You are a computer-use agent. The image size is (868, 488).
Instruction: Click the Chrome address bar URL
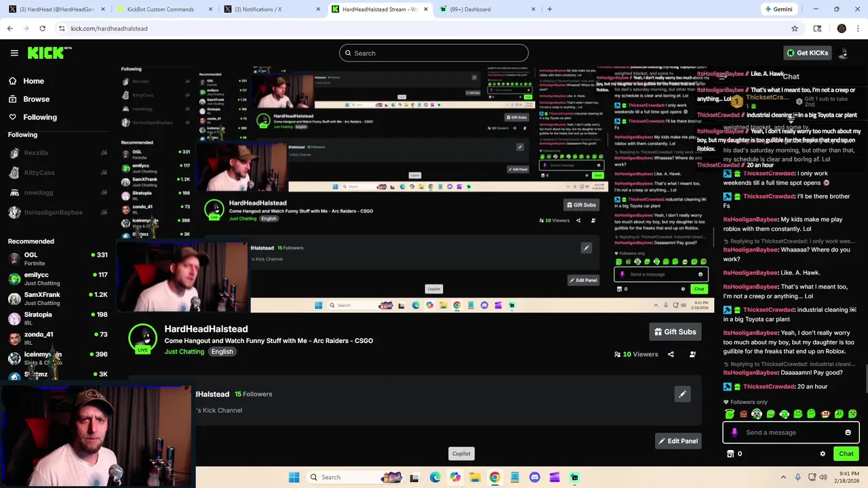click(x=109, y=28)
